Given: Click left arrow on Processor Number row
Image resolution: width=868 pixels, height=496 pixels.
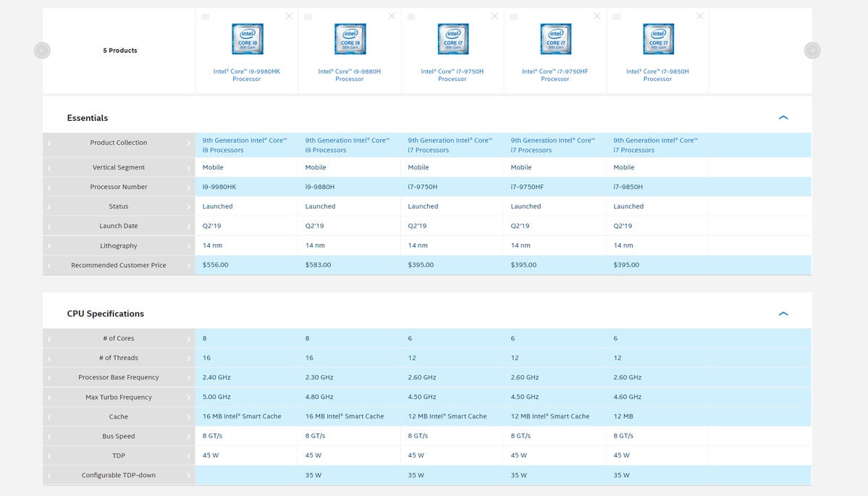Looking at the screenshot, I should 49,187.
